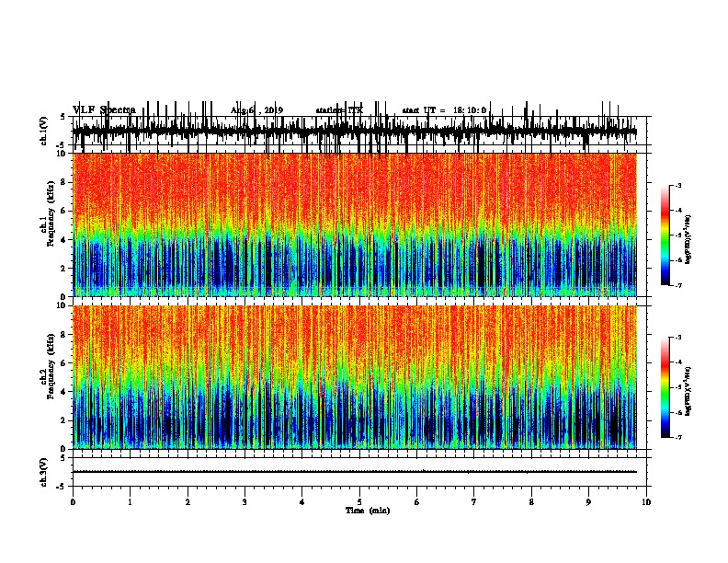
Task: Click the '8' kHz tick on ch.2 spectrogram
Action: (64, 335)
